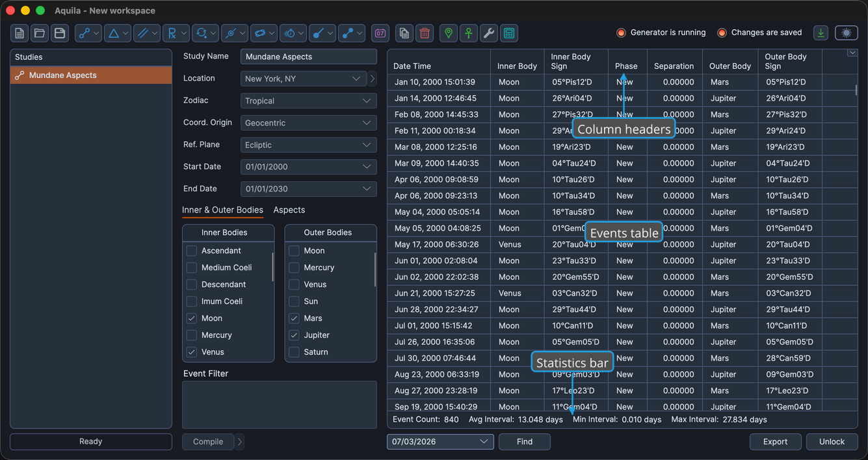Uncheck Jupiter in Outer Bodies
The image size is (868, 460).
[294, 335]
